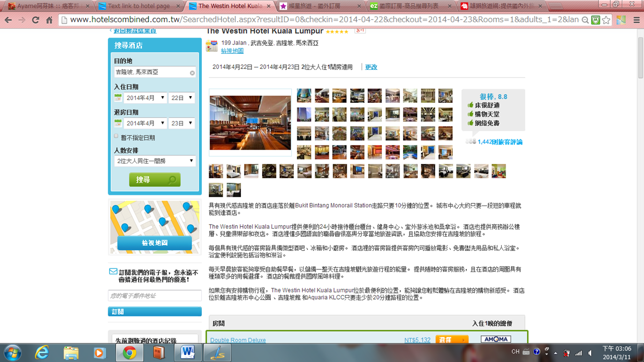Toggle the no-specific-dates checkbox
Screen dimensions: 644x362
pyautogui.click(x=116, y=136)
